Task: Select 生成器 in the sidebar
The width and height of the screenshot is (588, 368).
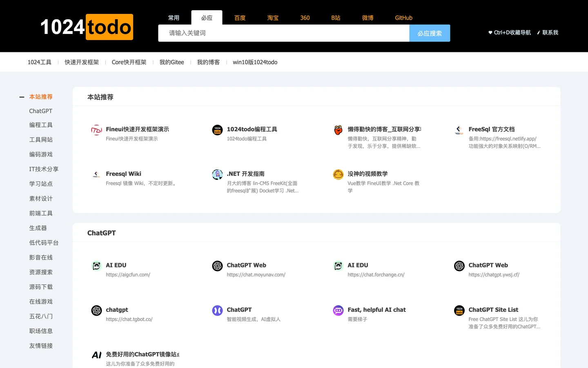Action: (x=38, y=228)
